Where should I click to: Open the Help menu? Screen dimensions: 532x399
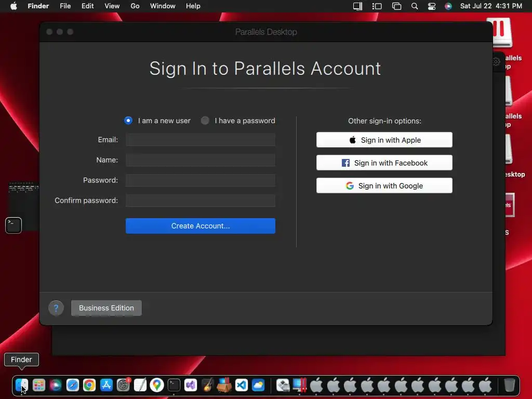193,6
